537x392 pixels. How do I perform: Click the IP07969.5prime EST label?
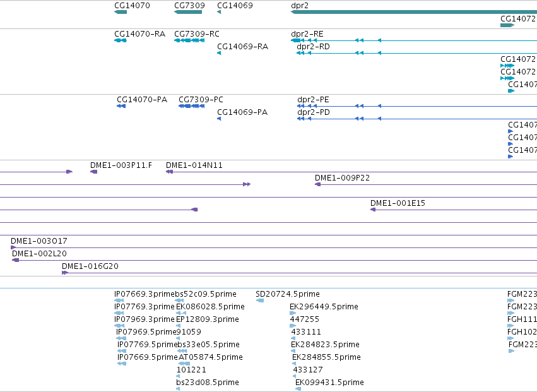coord(146,333)
